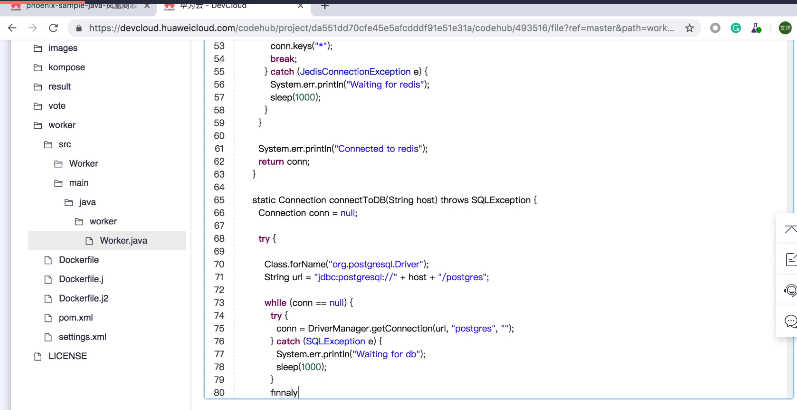797x410 pixels.
Task: Bookmark this page with the star
Action: pos(689,28)
